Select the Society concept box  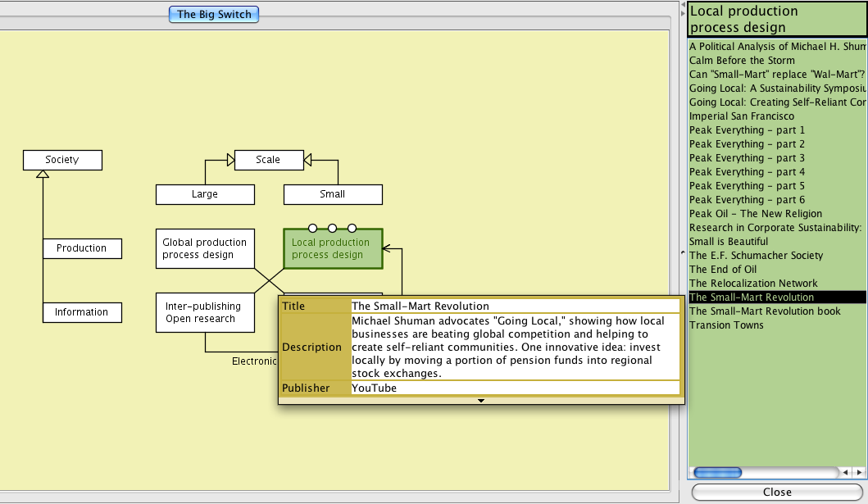pos(62,160)
